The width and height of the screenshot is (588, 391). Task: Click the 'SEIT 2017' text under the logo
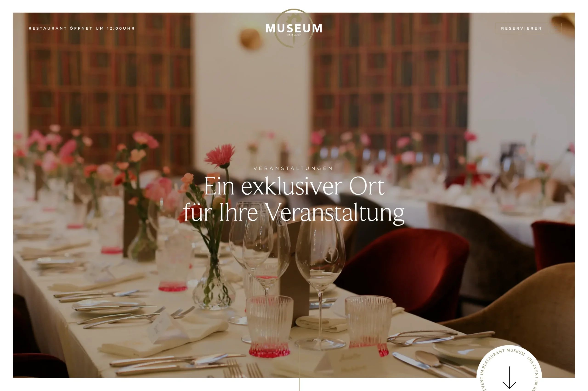pos(294,35)
